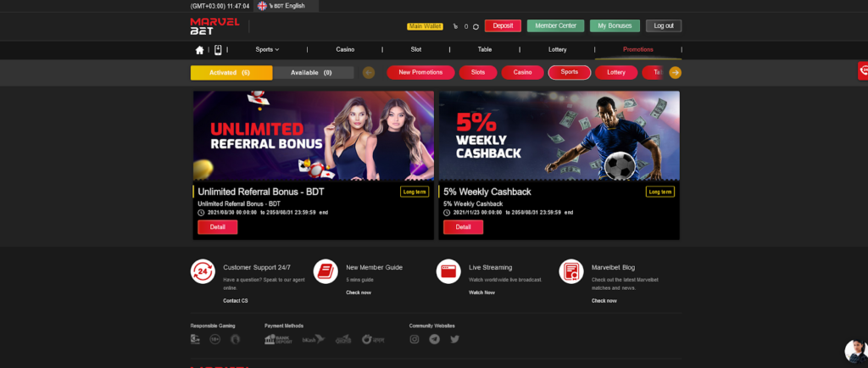Open live chat avatar in corner
Screen dimensions: 868x368
tap(856, 351)
